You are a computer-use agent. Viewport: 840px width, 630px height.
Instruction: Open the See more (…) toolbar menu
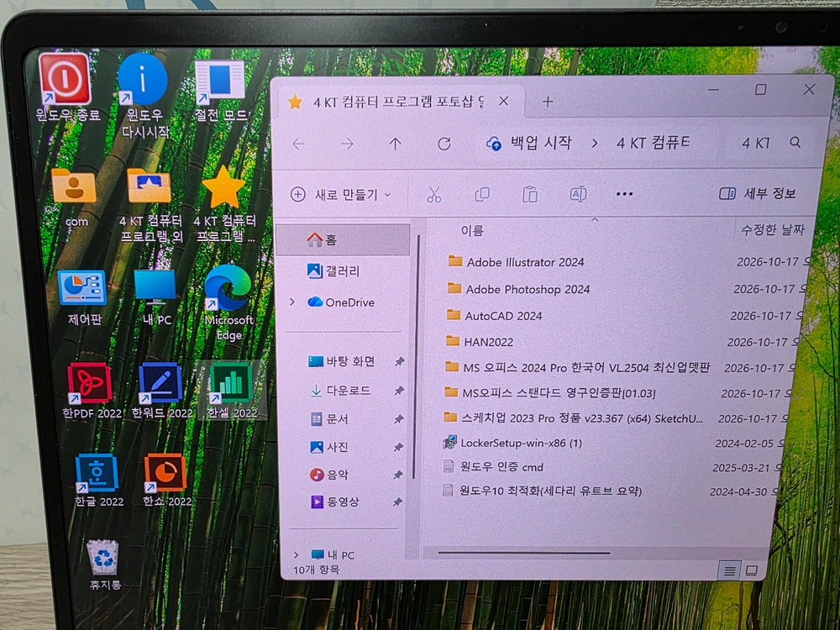pos(625,194)
